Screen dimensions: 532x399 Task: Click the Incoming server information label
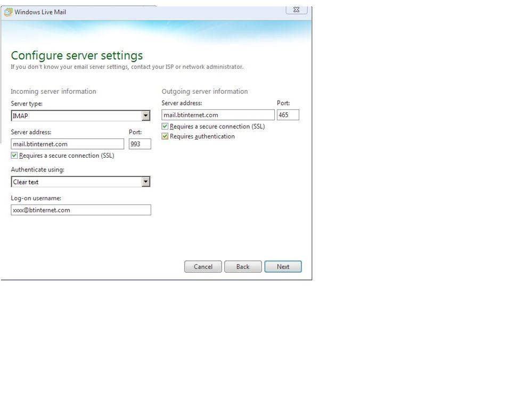click(x=53, y=91)
